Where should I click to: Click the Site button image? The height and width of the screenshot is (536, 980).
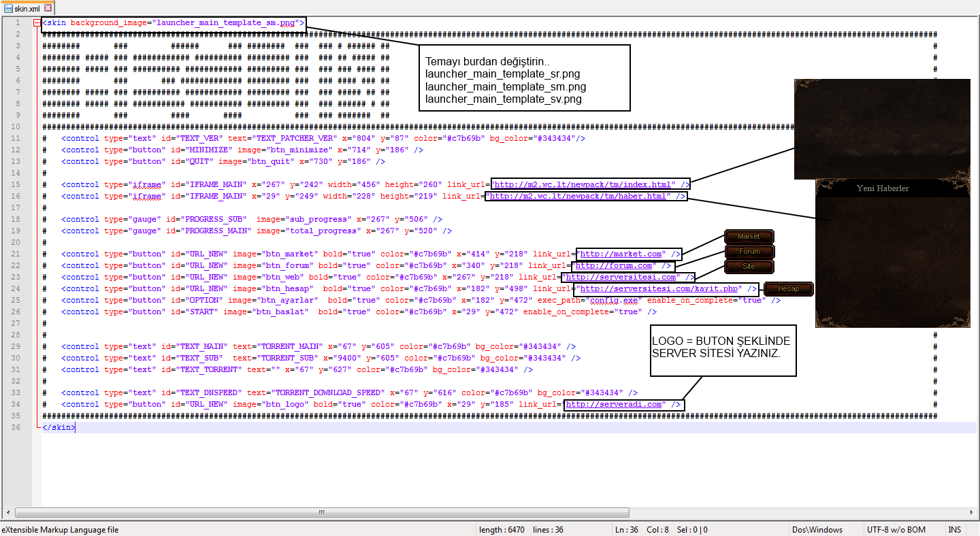pos(749,266)
